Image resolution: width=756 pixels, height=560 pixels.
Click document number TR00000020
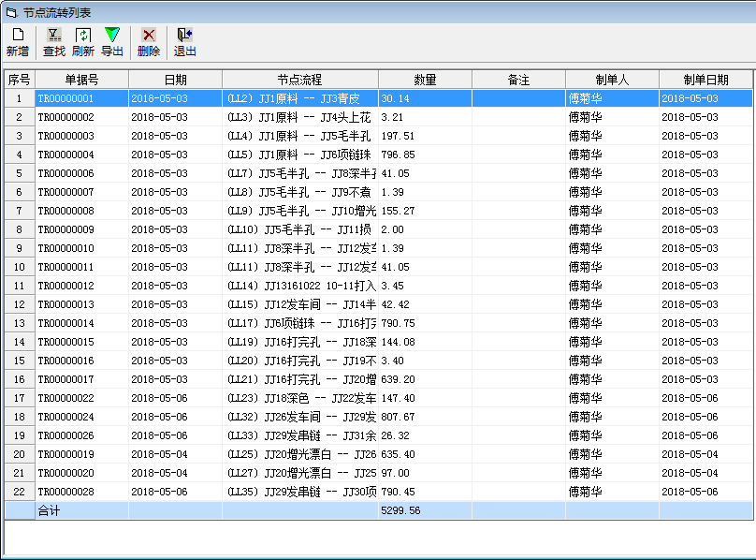pyautogui.click(x=82, y=473)
